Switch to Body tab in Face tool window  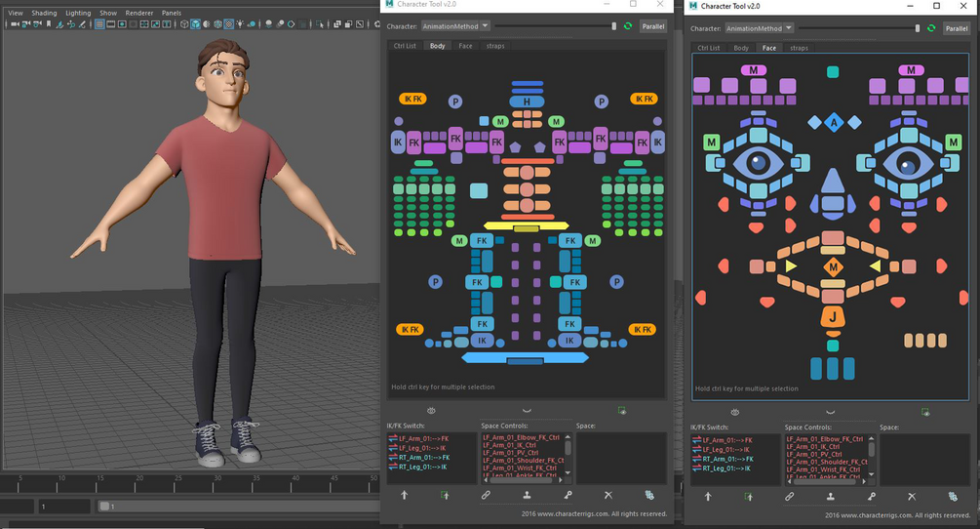741,48
